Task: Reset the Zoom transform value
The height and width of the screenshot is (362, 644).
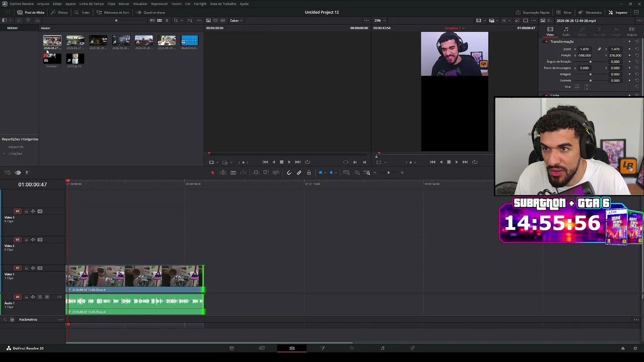Action: coord(637,49)
